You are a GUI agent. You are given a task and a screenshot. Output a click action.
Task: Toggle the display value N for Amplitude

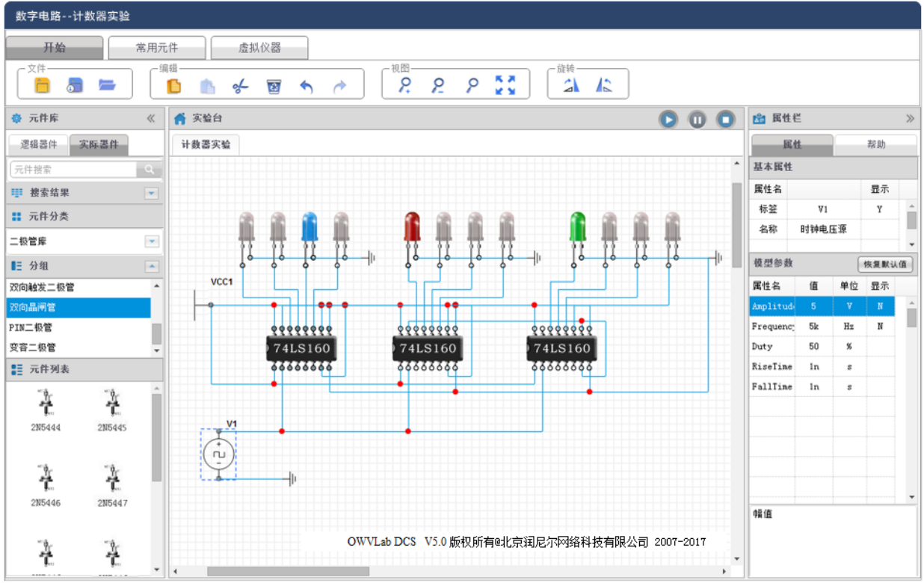[x=880, y=306]
